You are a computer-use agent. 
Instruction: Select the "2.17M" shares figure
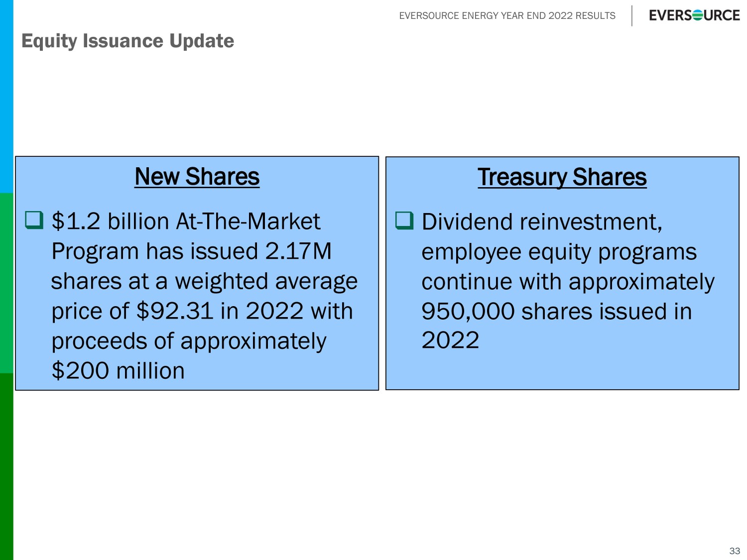tap(298, 251)
